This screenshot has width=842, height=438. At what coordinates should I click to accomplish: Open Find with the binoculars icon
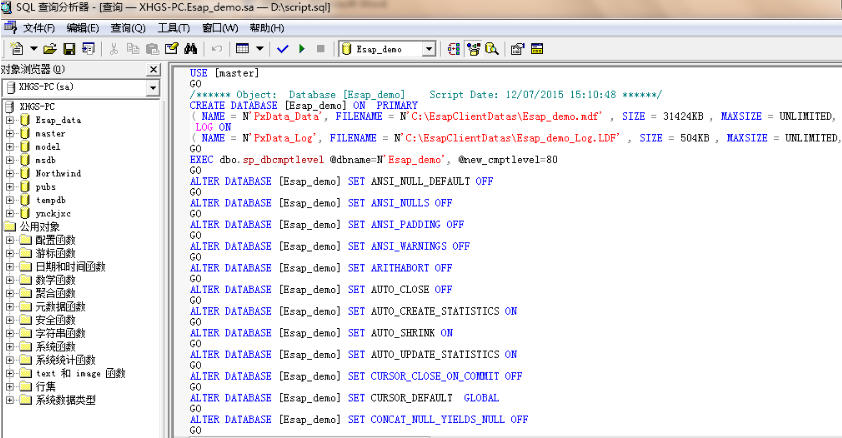point(191,49)
